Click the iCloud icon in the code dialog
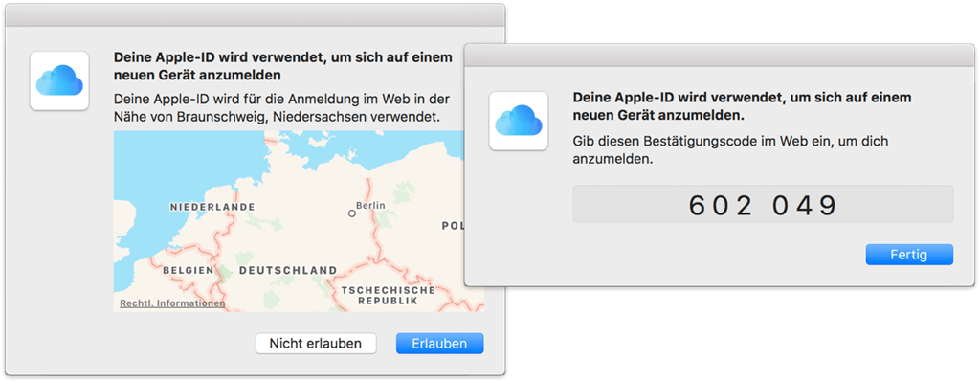This screenshot has height=382, width=980. pos(518,121)
